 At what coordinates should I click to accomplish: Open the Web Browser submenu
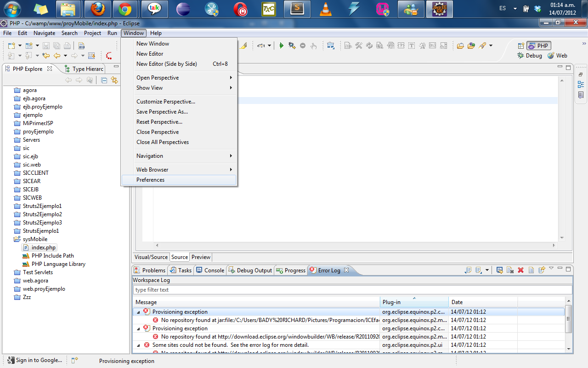pyautogui.click(x=179, y=170)
